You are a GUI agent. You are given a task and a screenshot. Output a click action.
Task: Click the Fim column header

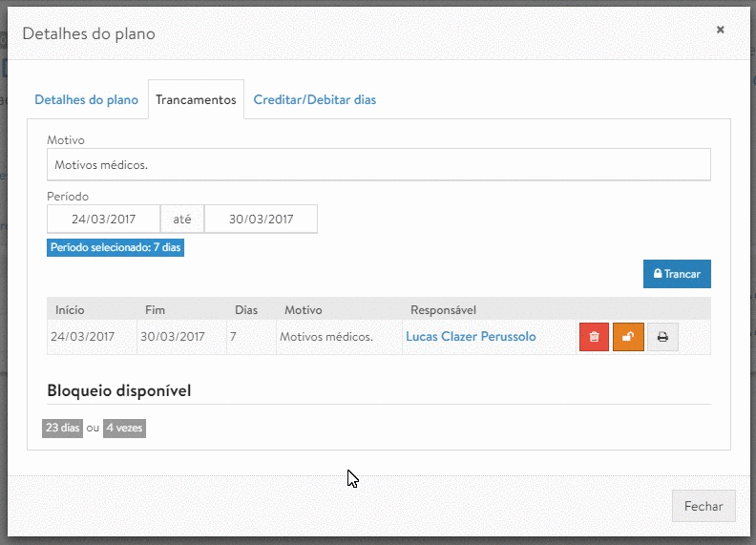point(155,310)
